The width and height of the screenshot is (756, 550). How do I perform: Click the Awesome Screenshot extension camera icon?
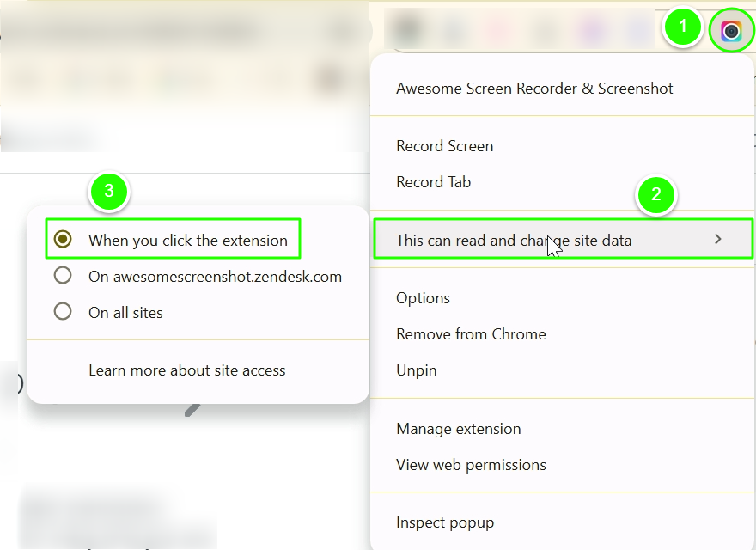pos(731,31)
